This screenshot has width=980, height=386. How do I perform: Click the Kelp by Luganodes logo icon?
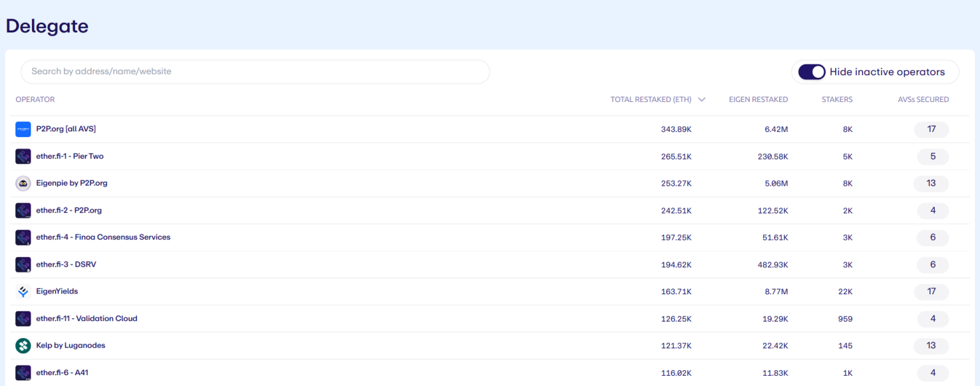(x=23, y=346)
